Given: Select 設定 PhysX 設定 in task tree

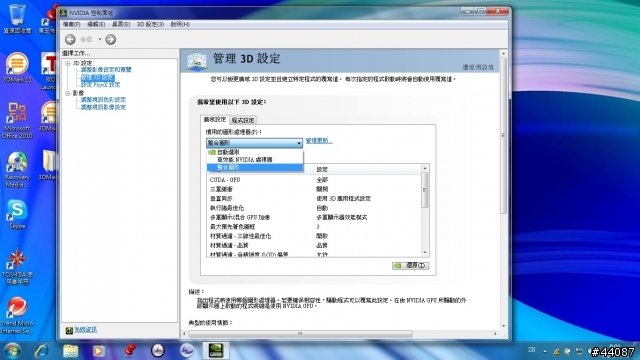Looking at the screenshot, I should click(100, 85).
